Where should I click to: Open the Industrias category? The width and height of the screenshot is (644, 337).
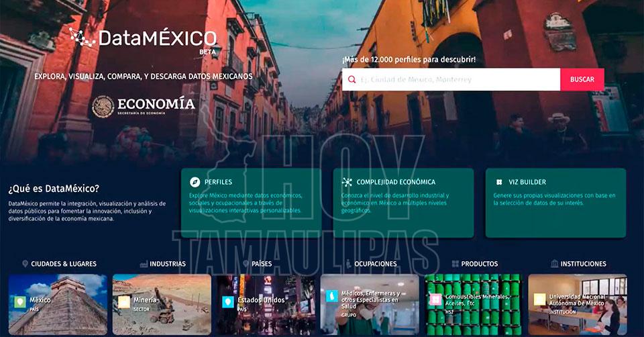pyautogui.click(x=167, y=264)
